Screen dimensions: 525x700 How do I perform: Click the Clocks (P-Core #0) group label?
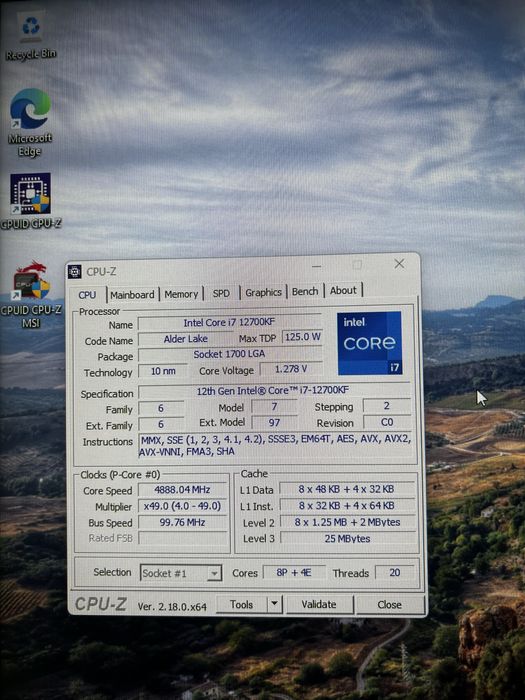coord(120,475)
